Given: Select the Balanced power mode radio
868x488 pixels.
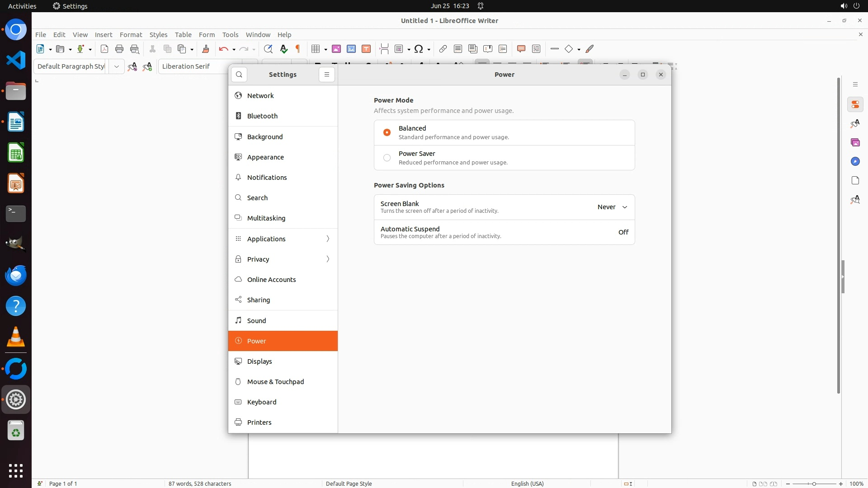Looking at the screenshot, I should [387, 132].
